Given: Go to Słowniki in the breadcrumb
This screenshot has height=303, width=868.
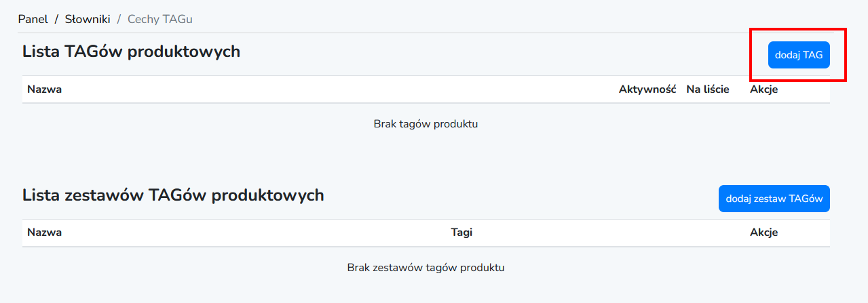Looking at the screenshot, I should [x=88, y=19].
